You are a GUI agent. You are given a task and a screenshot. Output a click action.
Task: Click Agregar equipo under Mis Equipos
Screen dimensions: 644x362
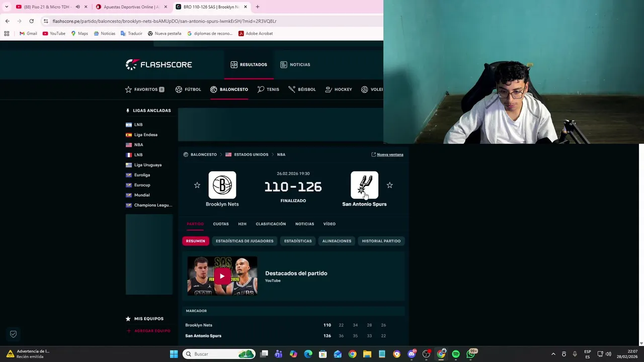[x=149, y=331]
